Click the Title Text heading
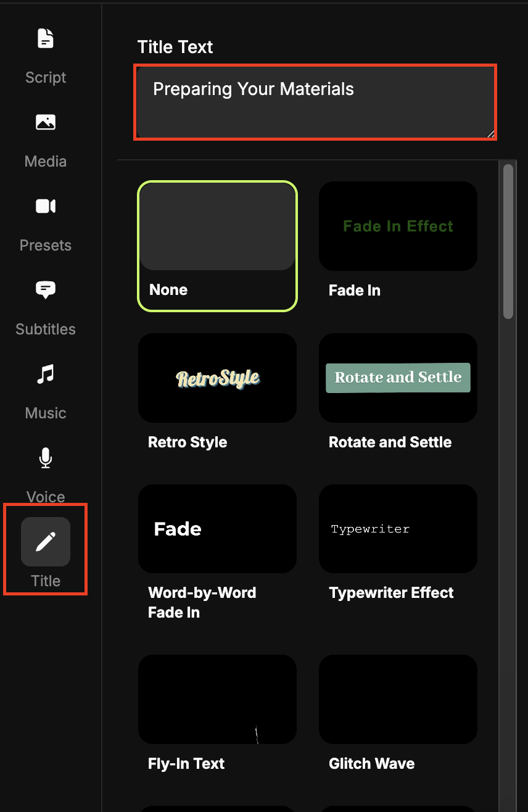The image size is (528, 812). (x=175, y=47)
